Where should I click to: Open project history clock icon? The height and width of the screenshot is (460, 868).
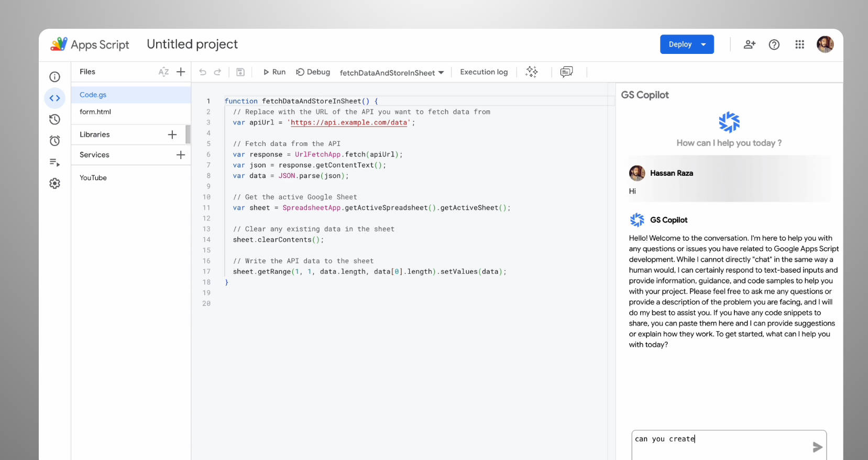point(54,120)
